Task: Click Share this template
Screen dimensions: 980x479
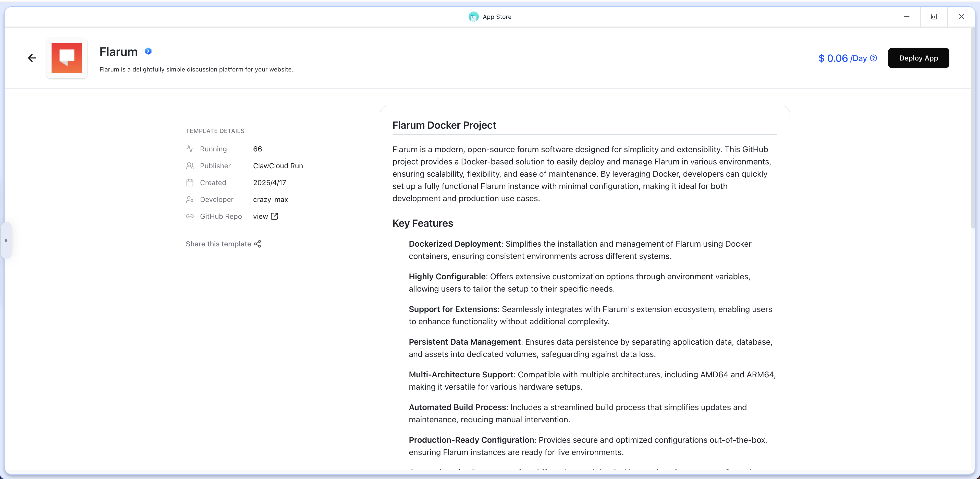Action: (223, 244)
